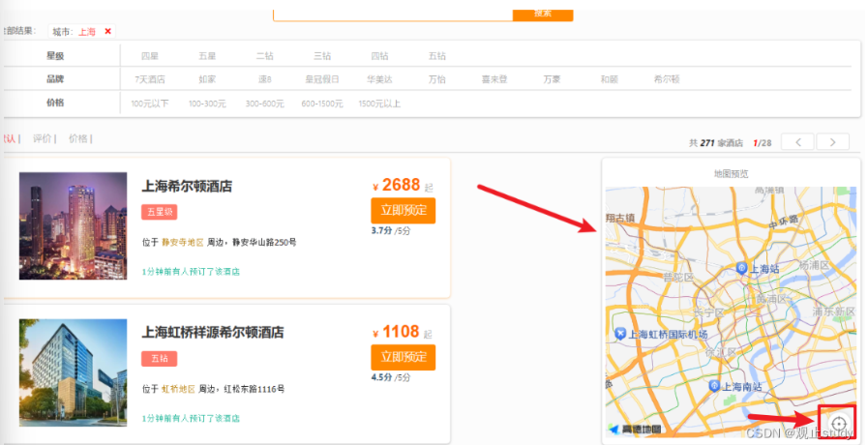
Task: Click the 共 271 家酒店 count
Action: [x=716, y=143]
